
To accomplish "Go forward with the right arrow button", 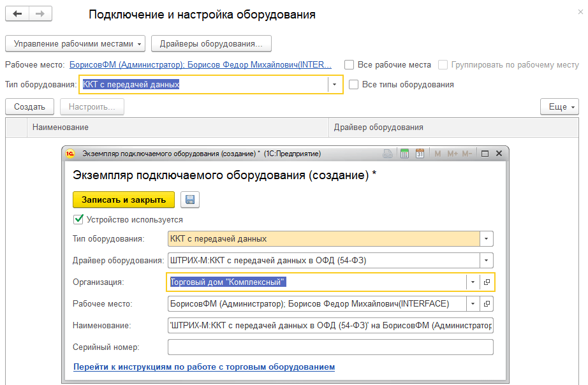I will click(40, 14).
